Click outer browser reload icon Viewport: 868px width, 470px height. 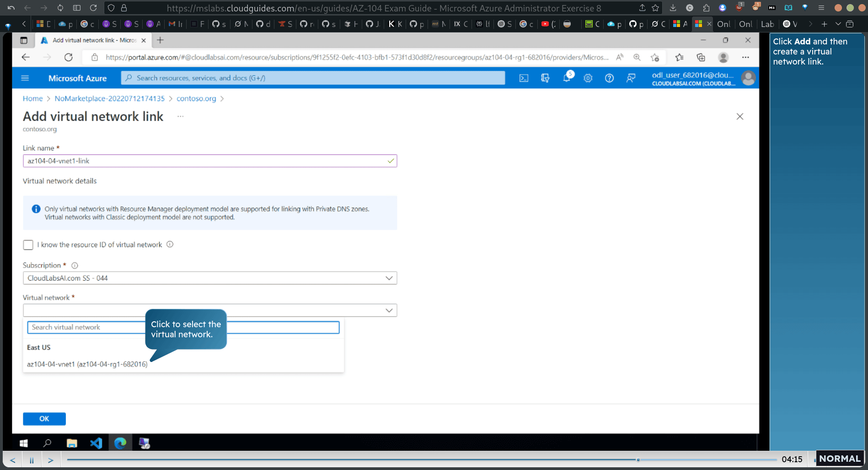tap(93, 8)
